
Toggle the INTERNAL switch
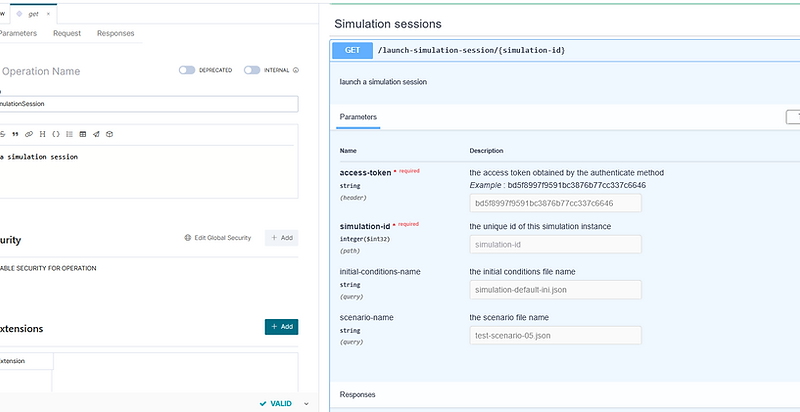coord(252,70)
